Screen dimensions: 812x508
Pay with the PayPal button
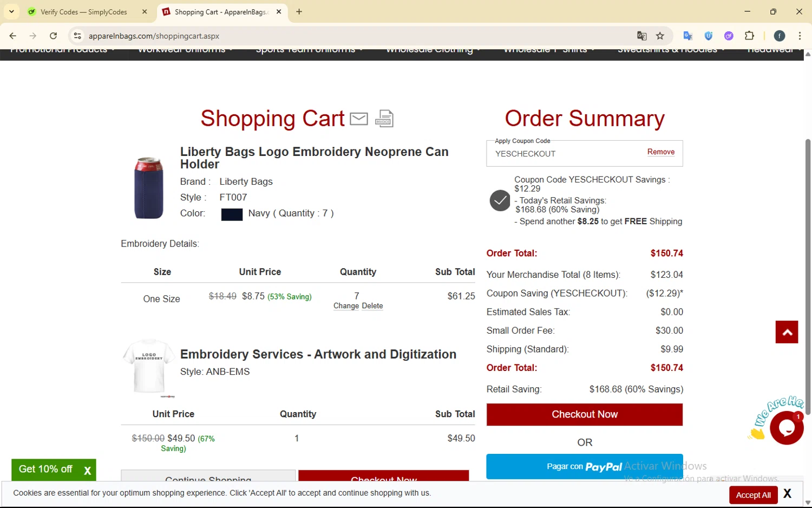(585, 466)
